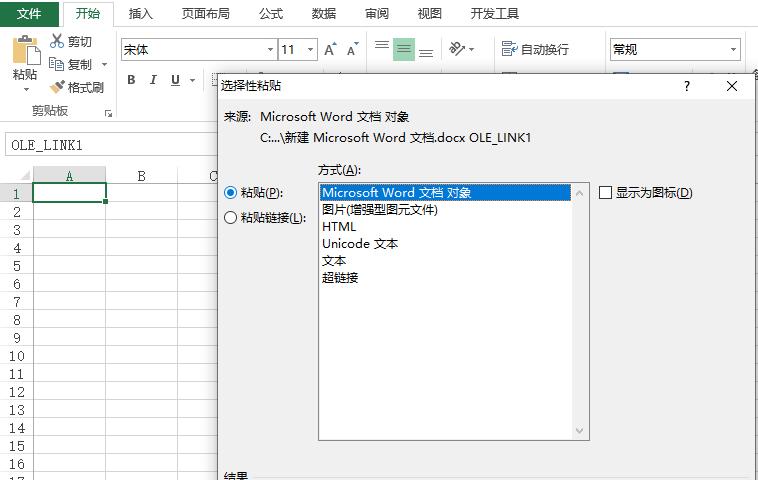Click the list scroll down arrow

[x=580, y=430]
